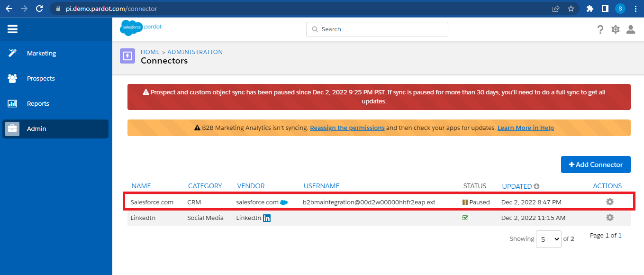The height and width of the screenshot is (275, 644).
Task: Go forward in browser history
Action: (x=24, y=9)
